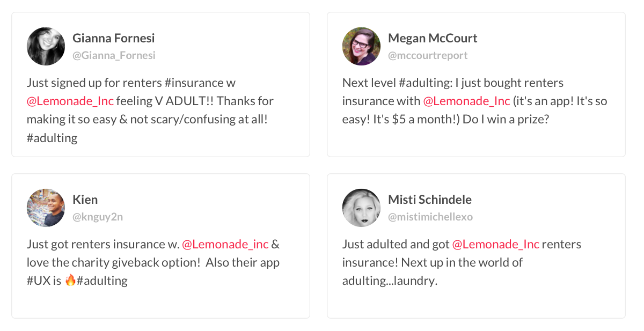Click the @Gianna_Fornesi handle
The height and width of the screenshot is (331, 644).
tap(114, 55)
